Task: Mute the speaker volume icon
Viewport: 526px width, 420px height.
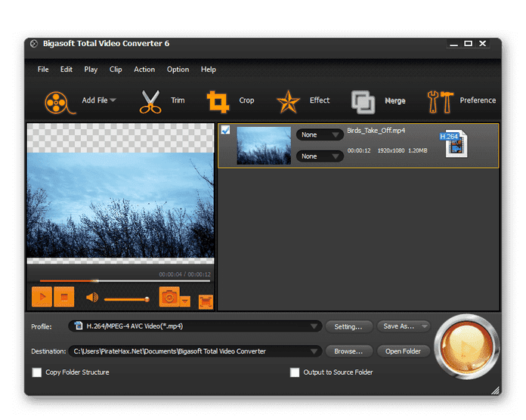Action: click(92, 298)
